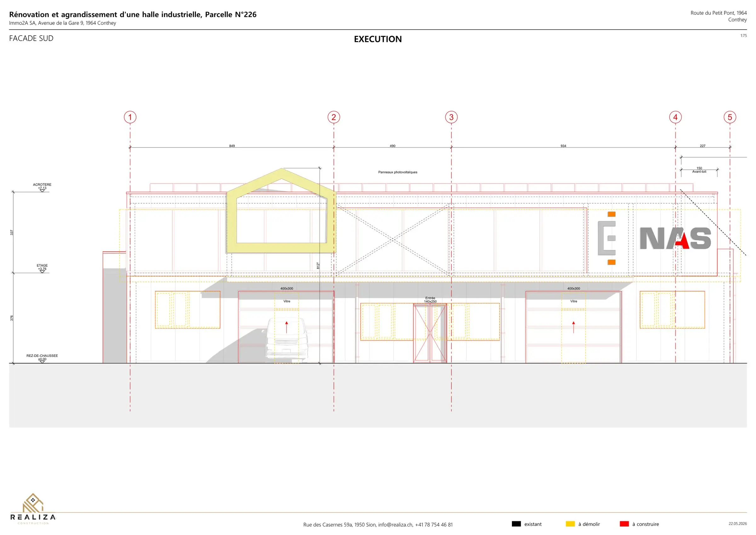Click the '337' vertical dimension
Image resolution: width=756 pixels, height=535 pixels.
(12, 232)
